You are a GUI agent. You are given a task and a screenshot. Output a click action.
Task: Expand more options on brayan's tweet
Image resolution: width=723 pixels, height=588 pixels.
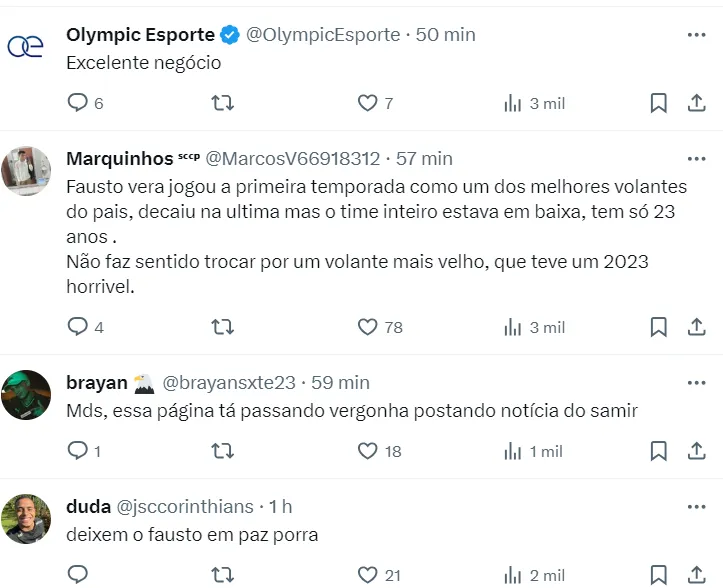pyautogui.click(x=696, y=383)
